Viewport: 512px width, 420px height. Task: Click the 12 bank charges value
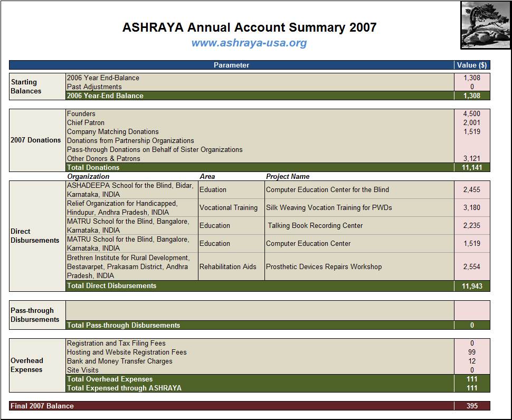(x=472, y=361)
